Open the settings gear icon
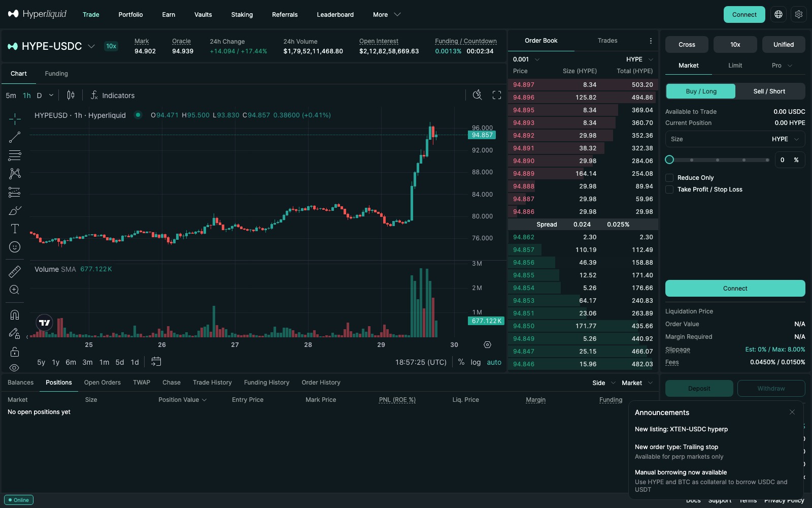The image size is (812, 508). pos(799,14)
